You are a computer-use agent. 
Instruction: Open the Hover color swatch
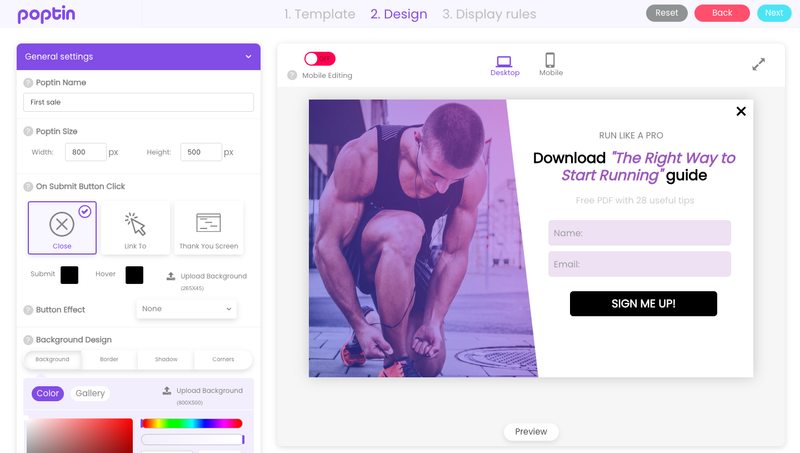tap(134, 275)
